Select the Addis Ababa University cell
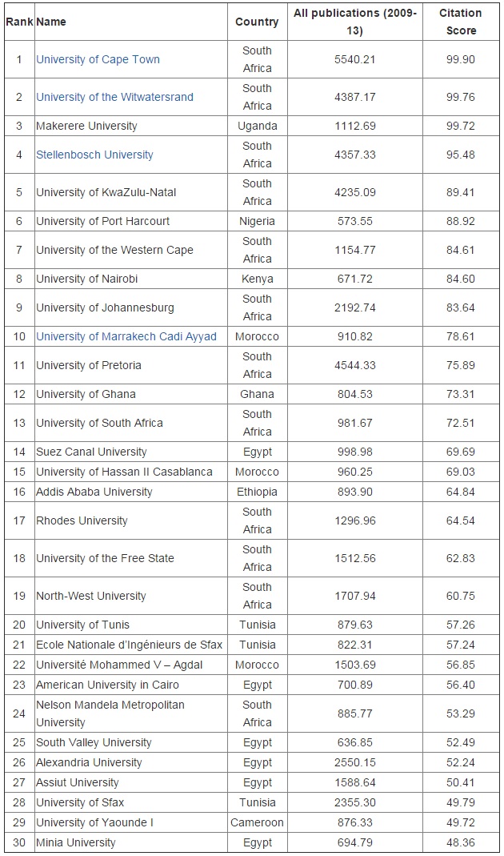Image resolution: width=504 pixels, height=856 pixels. (x=94, y=492)
